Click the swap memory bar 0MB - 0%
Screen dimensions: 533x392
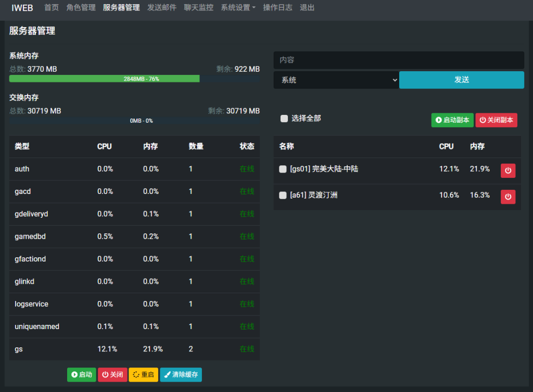click(x=134, y=121)
